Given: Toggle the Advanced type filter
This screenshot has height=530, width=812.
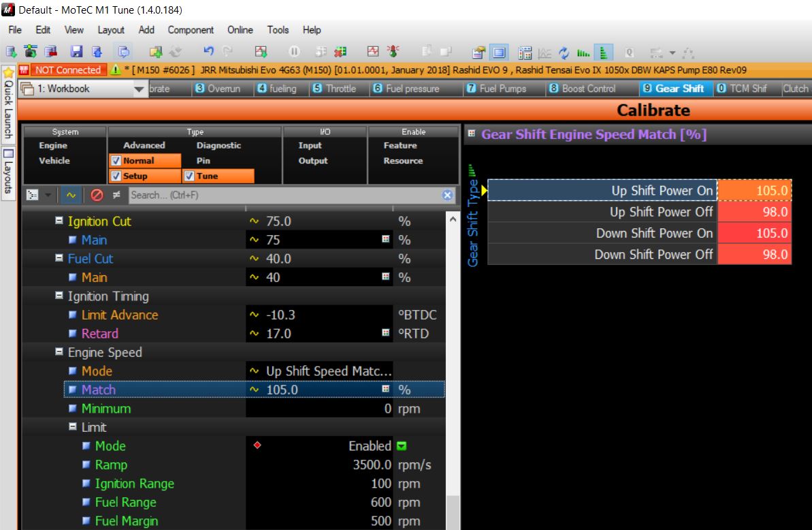Looking at the screenshot, I should pos(144,146).
